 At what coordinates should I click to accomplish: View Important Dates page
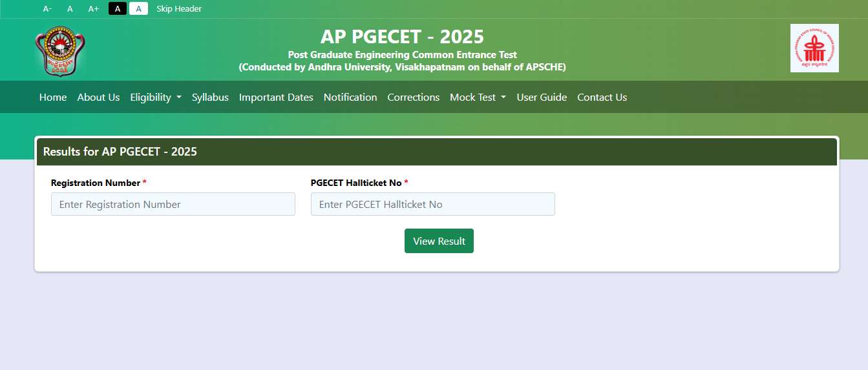[x=276, y=98]
